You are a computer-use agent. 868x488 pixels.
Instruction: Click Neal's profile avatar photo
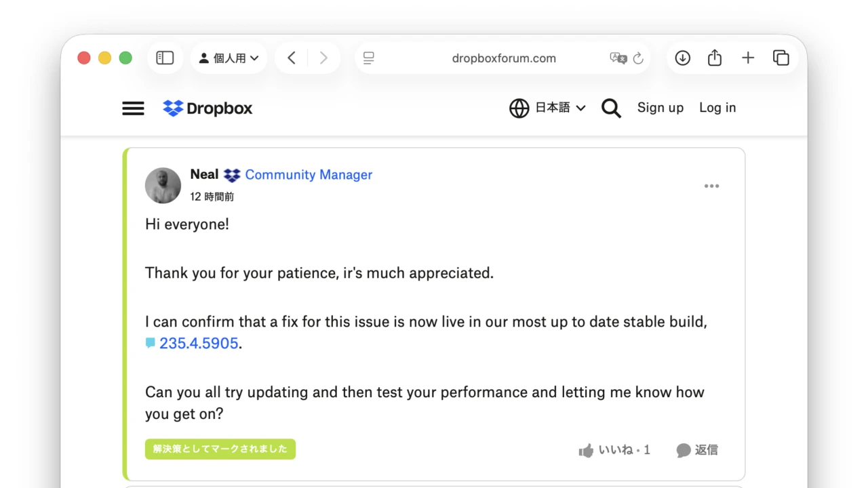(x=163, y=185)
